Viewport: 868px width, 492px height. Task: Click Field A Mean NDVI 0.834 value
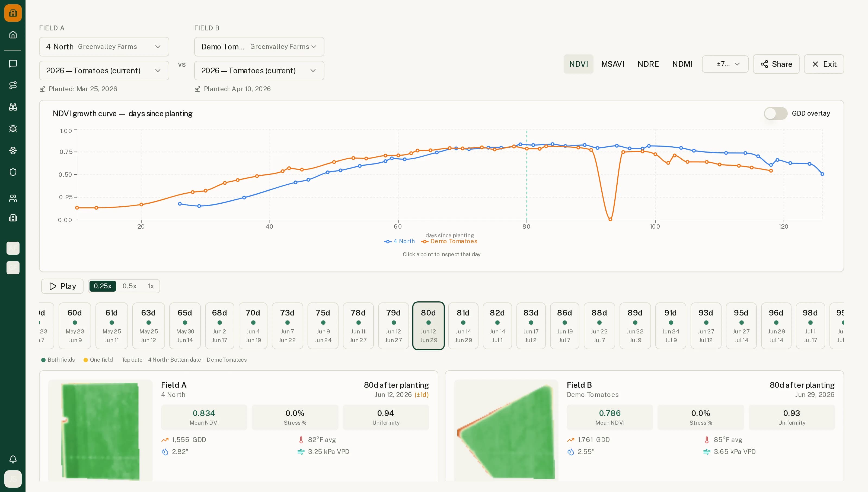click(x=204, y=413)
